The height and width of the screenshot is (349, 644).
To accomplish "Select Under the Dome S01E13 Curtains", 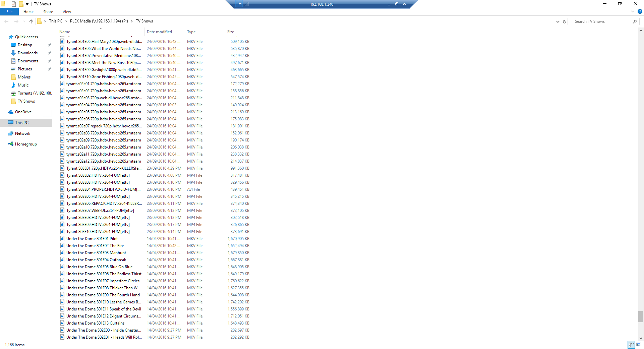I will 96,323.
